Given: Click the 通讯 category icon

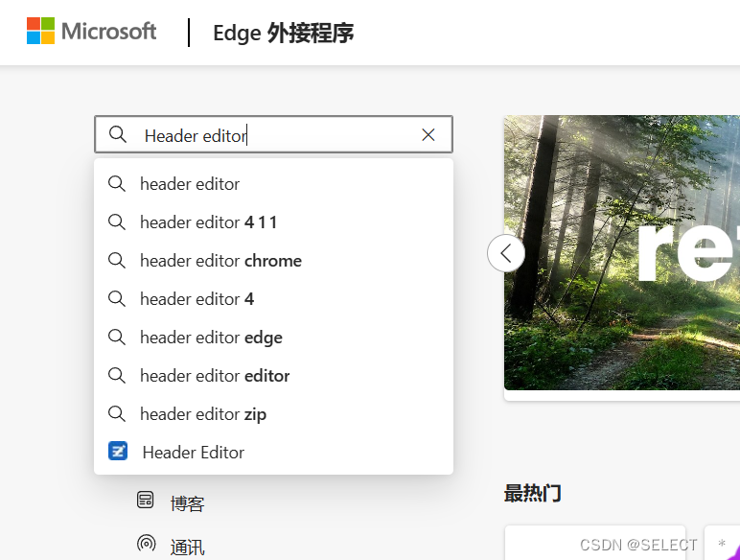Looking at the screenshot, I should (x=146, y=543).
